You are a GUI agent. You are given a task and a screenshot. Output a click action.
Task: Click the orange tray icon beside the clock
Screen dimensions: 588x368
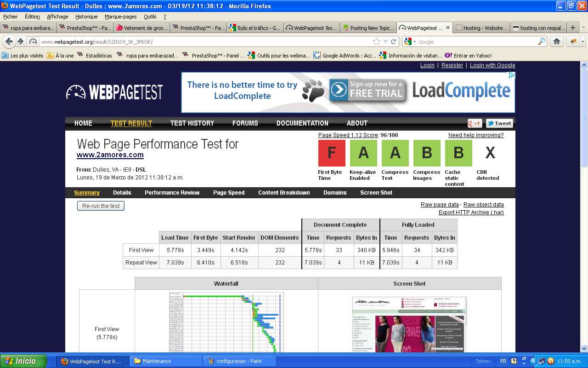coord(550,361)
